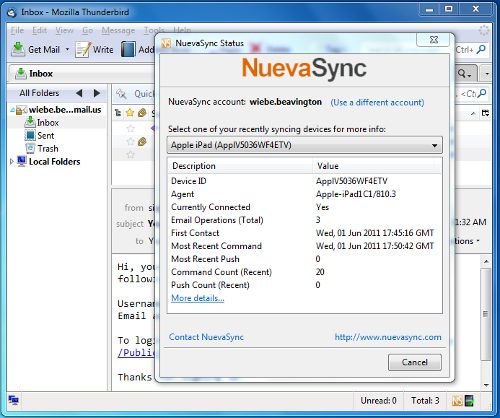Viewport: 500px width, 418px height.
Task: Select Push Count (Recent) row
Action: coord(305,285)
